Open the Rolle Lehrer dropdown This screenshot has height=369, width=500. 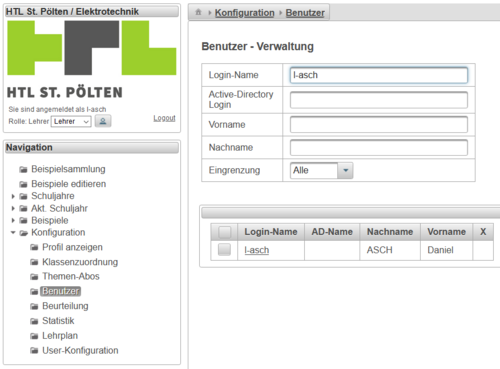click(x=71, y=121)
